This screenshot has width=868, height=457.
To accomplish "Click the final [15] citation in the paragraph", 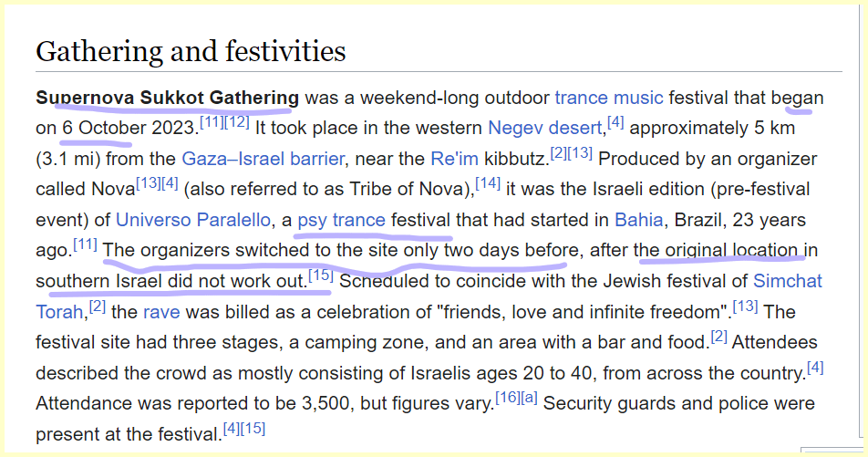I will click(253, 429).
